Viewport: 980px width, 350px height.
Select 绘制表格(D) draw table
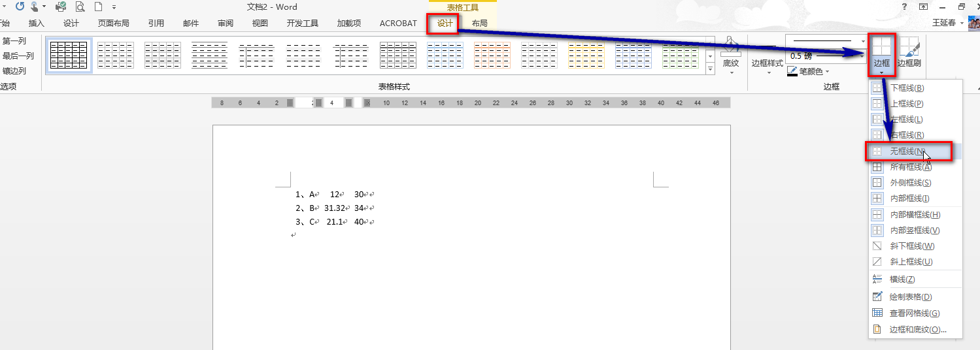pos(915,296)
